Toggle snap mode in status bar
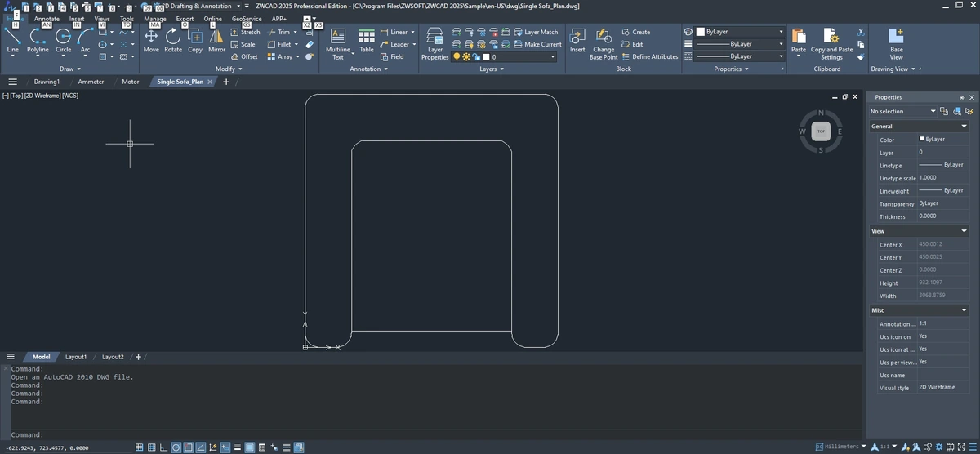The image size is (980, 454). click(140, 447)
